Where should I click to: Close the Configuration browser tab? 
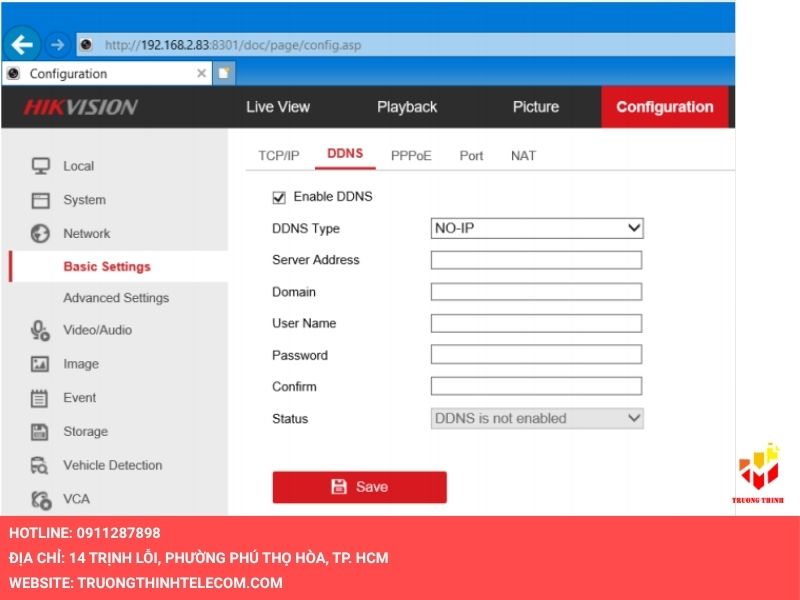pyautogui.click(x=202, y=73)
